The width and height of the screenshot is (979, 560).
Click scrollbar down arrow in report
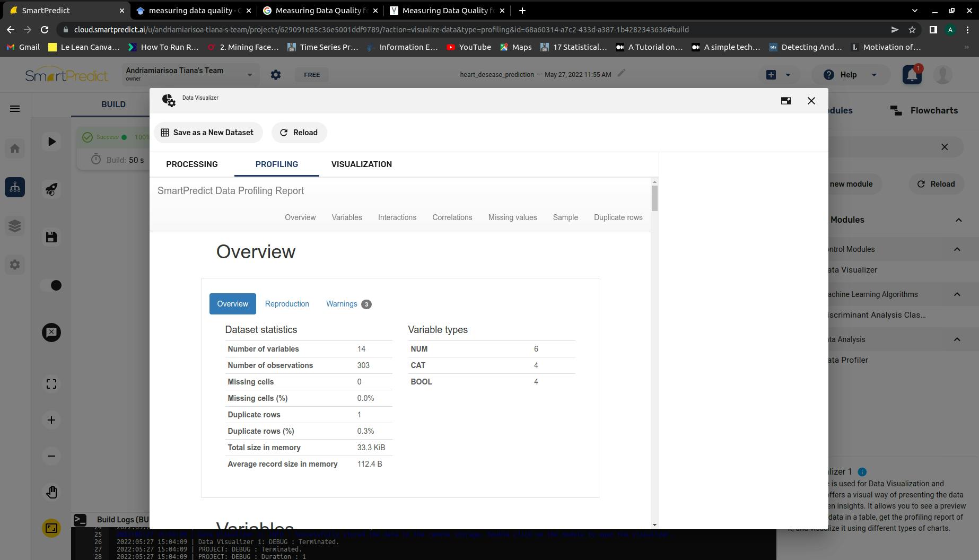[x=654, y=525]
